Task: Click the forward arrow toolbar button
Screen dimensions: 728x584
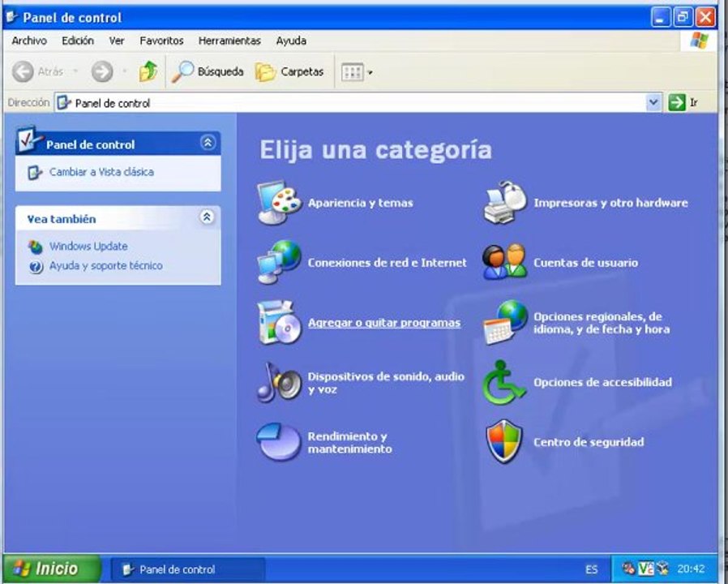Action: [102, 71]
